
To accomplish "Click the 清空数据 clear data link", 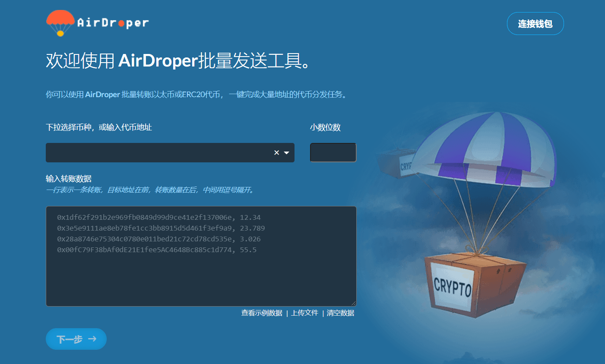I will click(340, 313).
